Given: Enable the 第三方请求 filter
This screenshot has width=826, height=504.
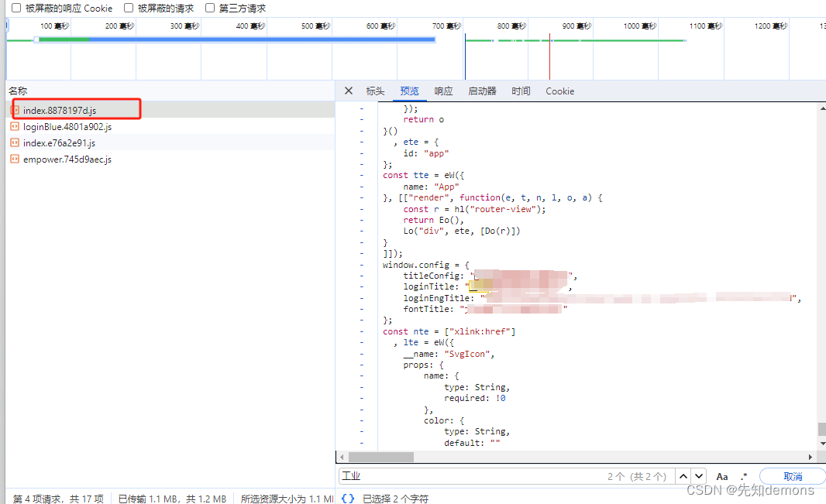Looking at the screenshot, I should pyautogui.click(x=209, y=8).
